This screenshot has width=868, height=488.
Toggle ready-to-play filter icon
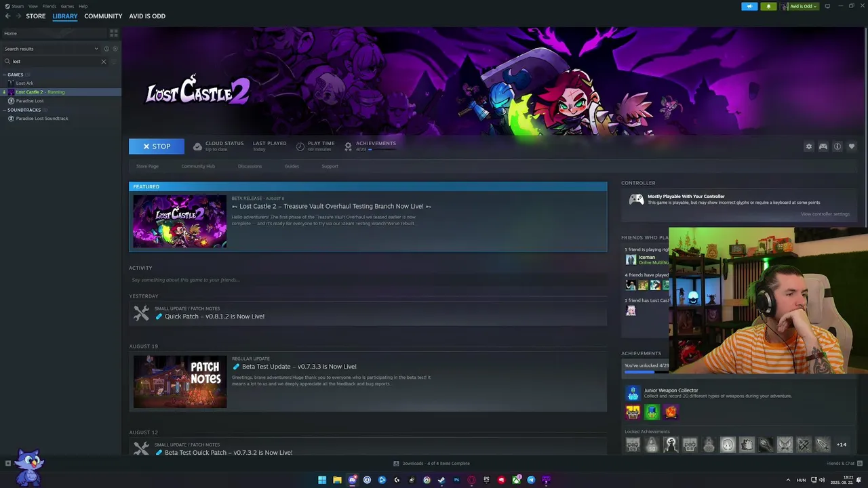pos(115,49)
